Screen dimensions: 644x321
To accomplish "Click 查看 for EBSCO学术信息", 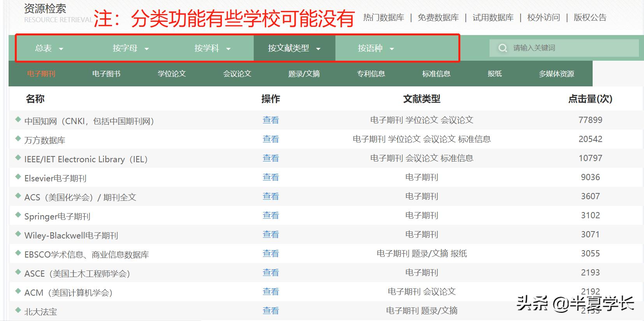I will pyautogui.click(x=271, y=254).
